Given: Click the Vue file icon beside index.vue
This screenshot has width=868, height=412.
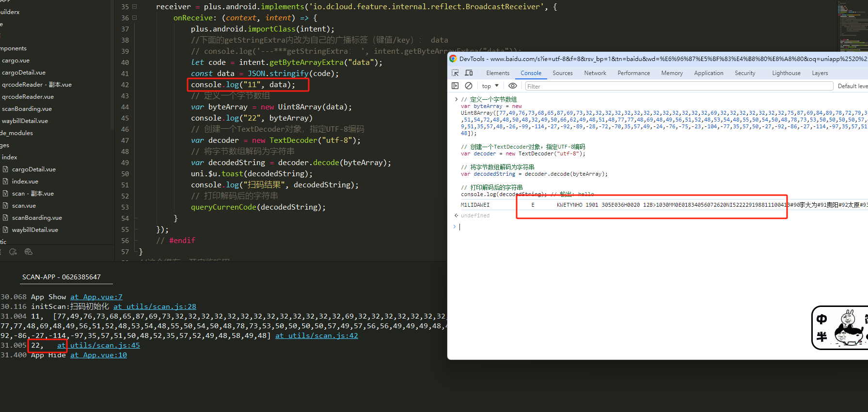Looking at the screenshot, I should 5,181.
